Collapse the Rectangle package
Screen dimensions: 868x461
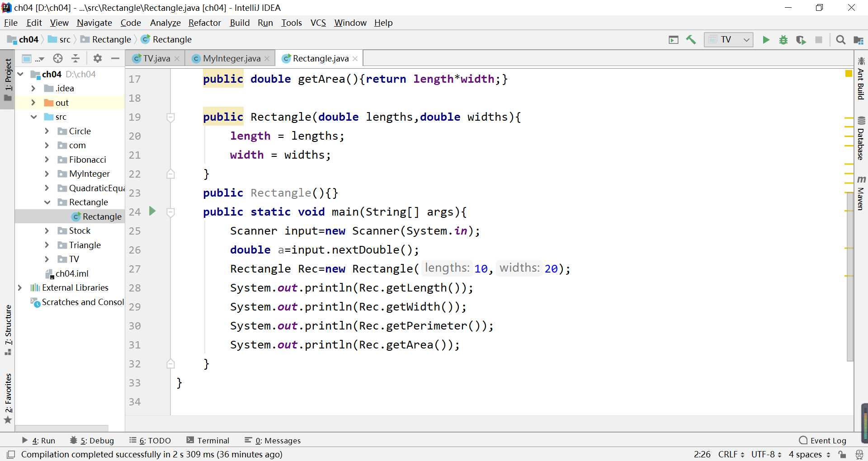pyautogui.click(x=47, y=202)
